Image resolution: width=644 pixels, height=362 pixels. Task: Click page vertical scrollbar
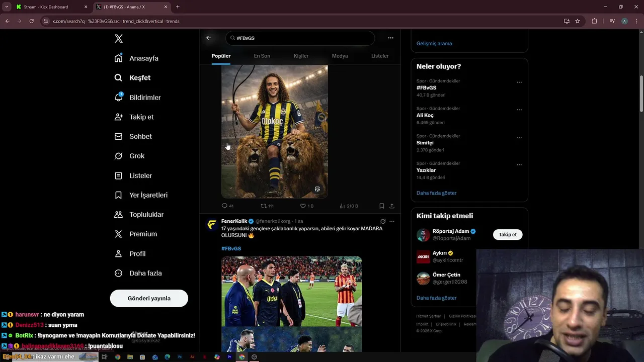(x=641, y=94)
